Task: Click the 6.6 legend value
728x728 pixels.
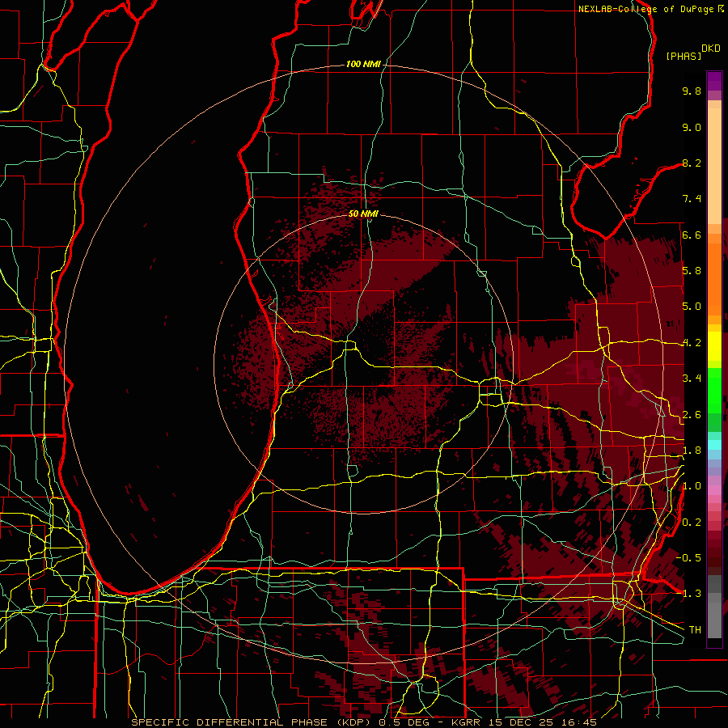Action: 692,235
